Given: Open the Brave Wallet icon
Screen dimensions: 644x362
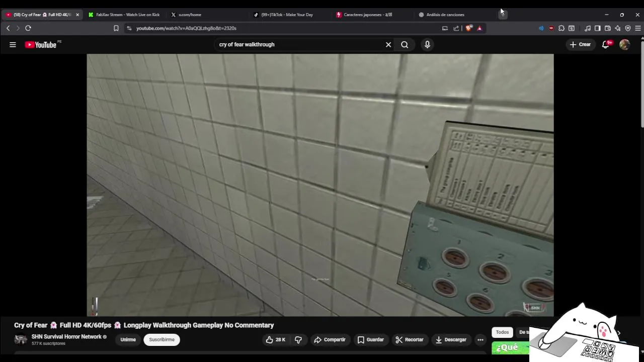Looking at the screenshot, I should 608,28.
